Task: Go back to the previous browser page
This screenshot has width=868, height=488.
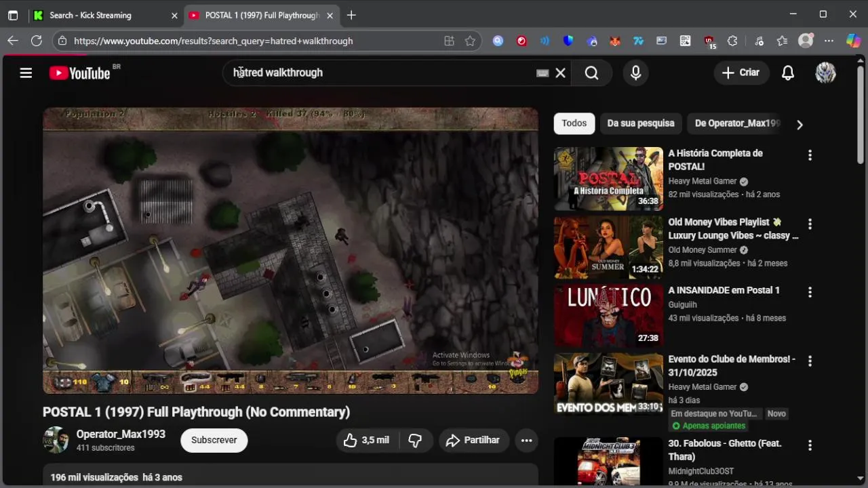Action: [x=13, y=41]
